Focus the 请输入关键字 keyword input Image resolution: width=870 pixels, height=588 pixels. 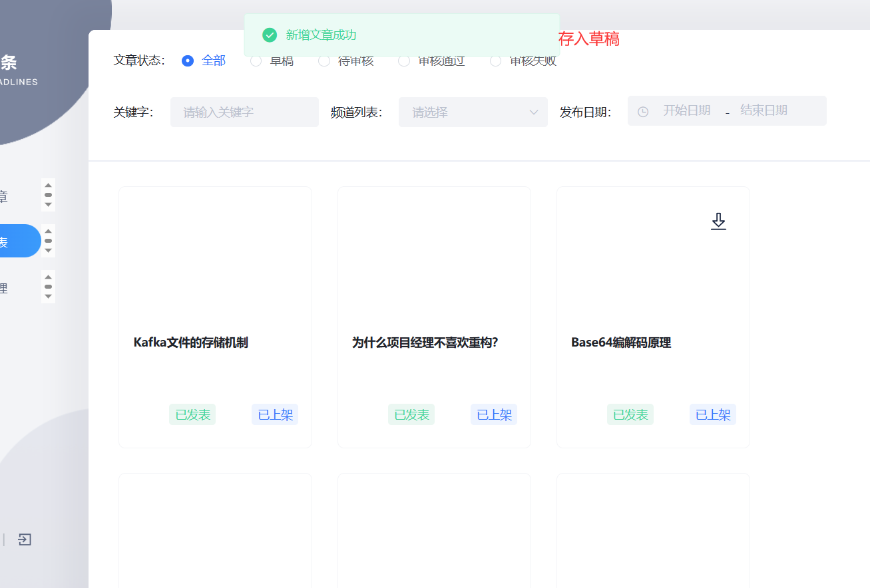244,112
